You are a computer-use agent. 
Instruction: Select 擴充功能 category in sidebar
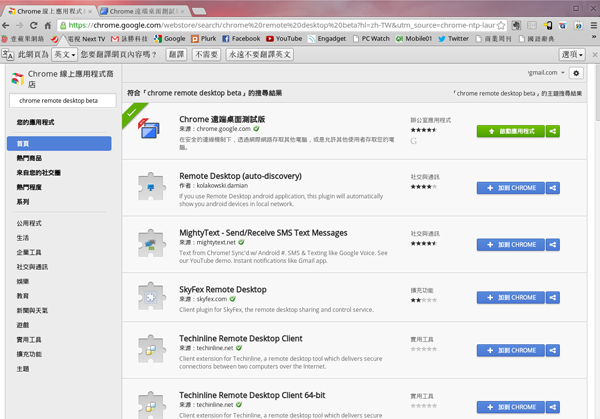click(x=29, y=354)
